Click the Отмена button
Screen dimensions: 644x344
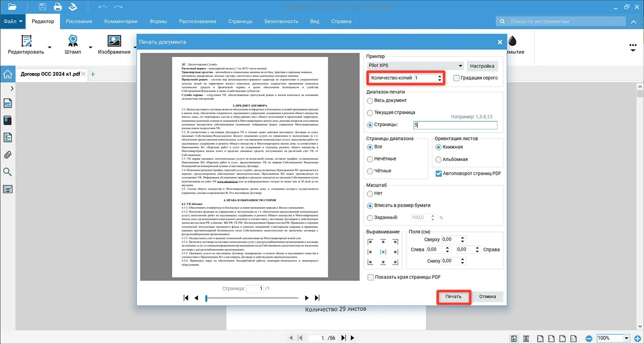[x=487, y=297]
